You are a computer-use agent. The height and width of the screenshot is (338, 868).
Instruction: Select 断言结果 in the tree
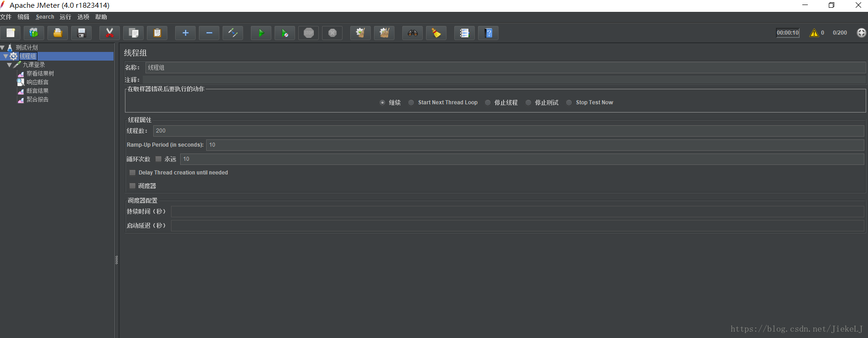pos(37,91)
